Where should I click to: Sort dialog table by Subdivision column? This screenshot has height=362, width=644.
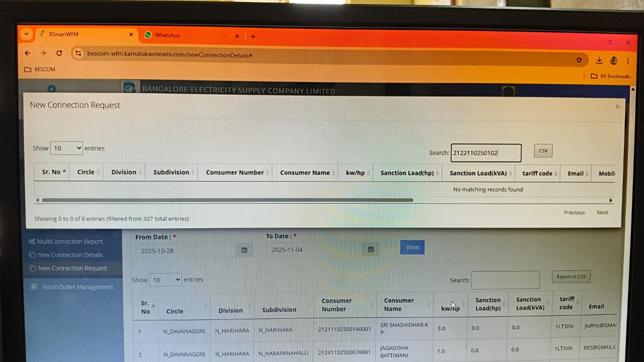171,172
